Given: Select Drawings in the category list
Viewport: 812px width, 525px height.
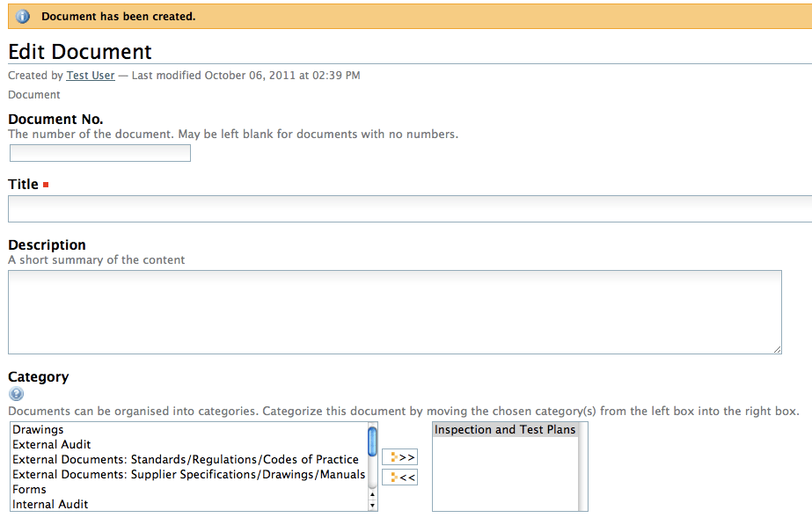Looking at the screenshot, I should (189, 430).
